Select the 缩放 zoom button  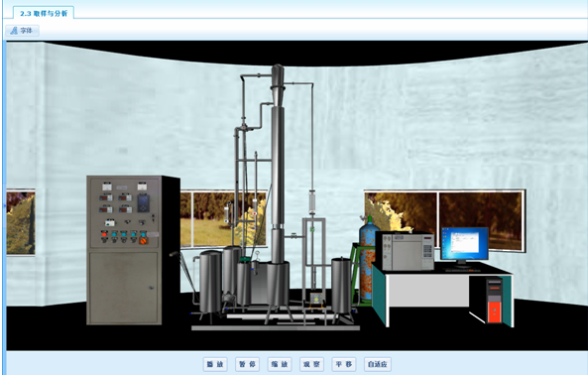(x=280, y=364)
